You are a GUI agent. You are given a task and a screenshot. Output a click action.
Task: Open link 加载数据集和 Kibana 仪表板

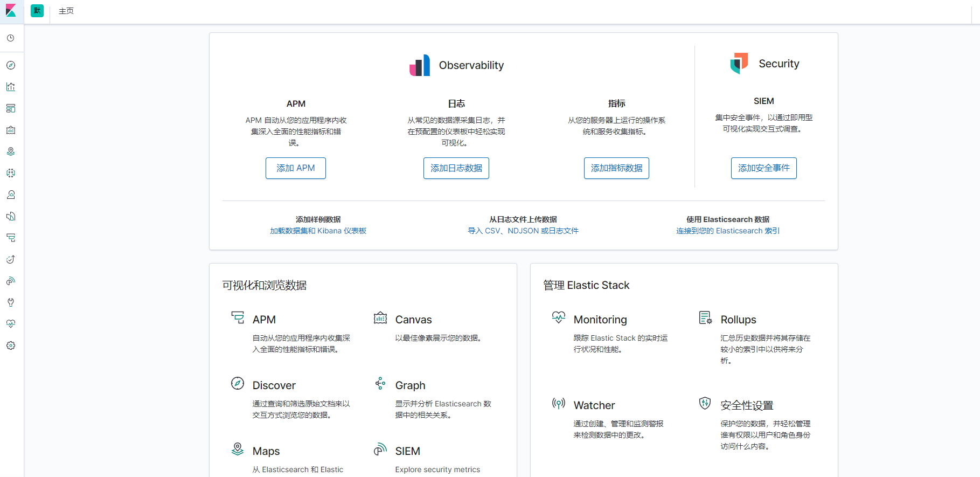tap(318, 231)
